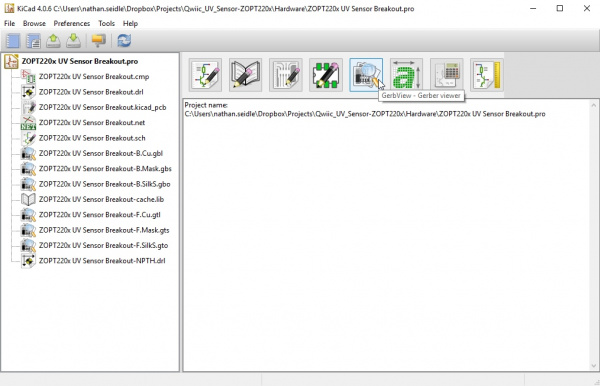Select ZOPT220x UV Sensor Breakout.kicad_pcb file
600x386 pixels.
click(x=103, y=107)
